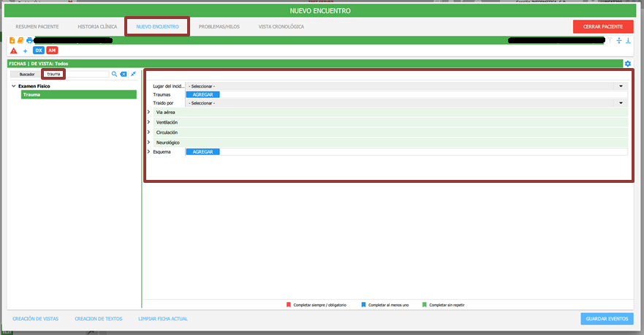Click the blue DX badge
The width and height of the screenshot is (644, 335).
click(39, 50)
